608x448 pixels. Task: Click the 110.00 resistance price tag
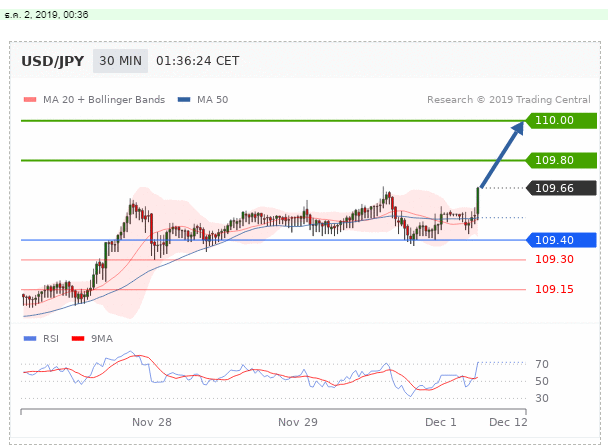coord(561,120)
